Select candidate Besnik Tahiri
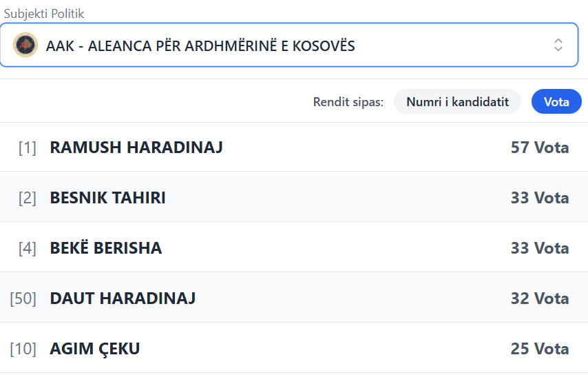Viewport: 588px width, 375px height. [107, 198]
